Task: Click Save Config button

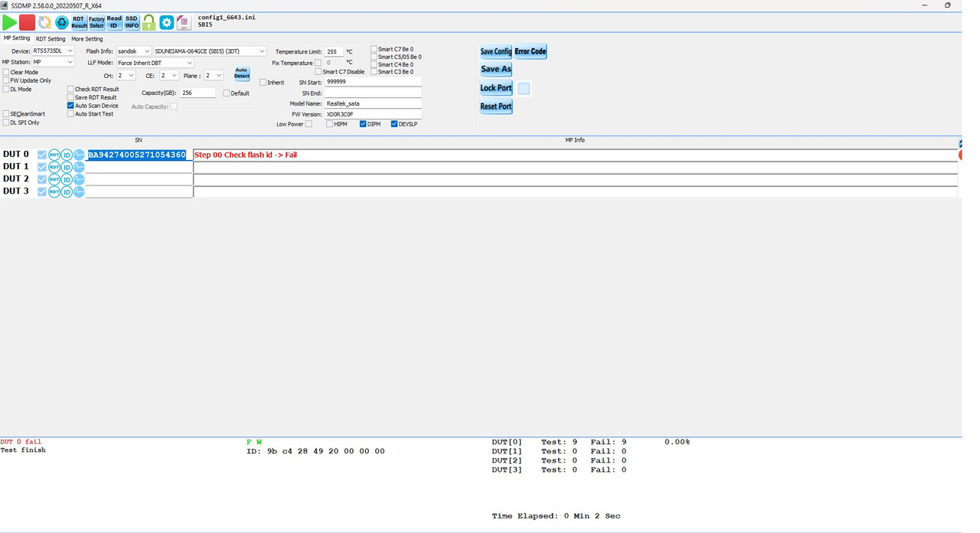Action: [x=495, y=52]
